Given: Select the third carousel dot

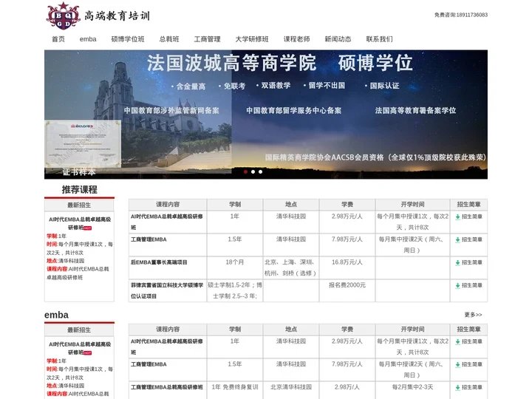Looking at the screenshot, I should coord(261,171).
